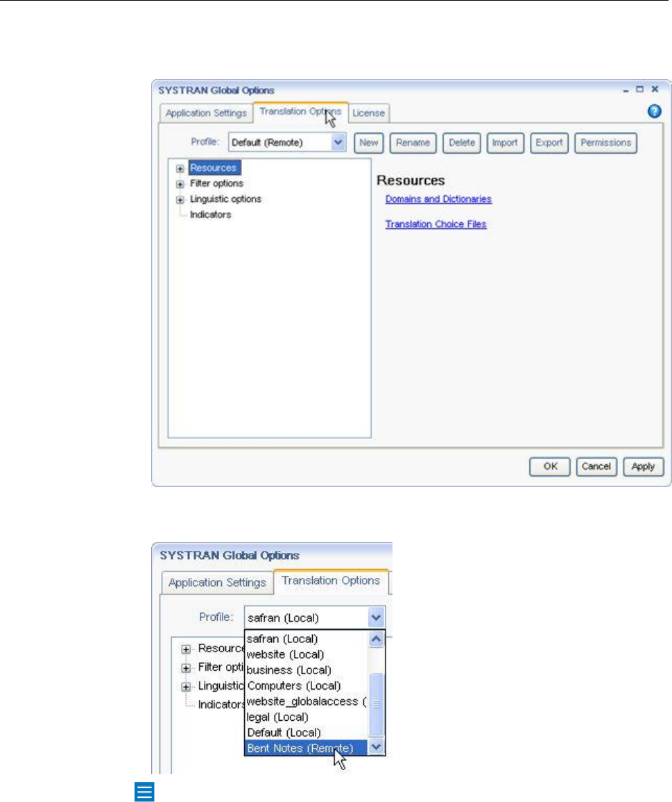This screenshot has height=802, width=672.
Task: Open the safran (Local) profile combo box
Action: 315,618
